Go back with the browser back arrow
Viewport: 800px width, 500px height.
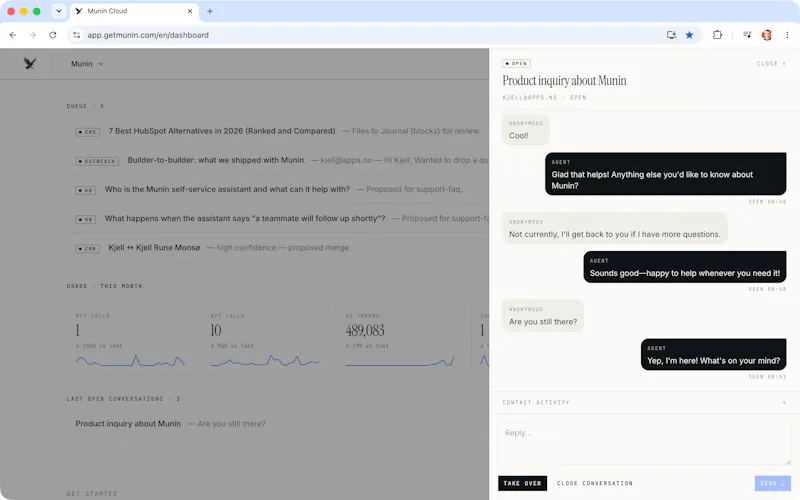13,35
